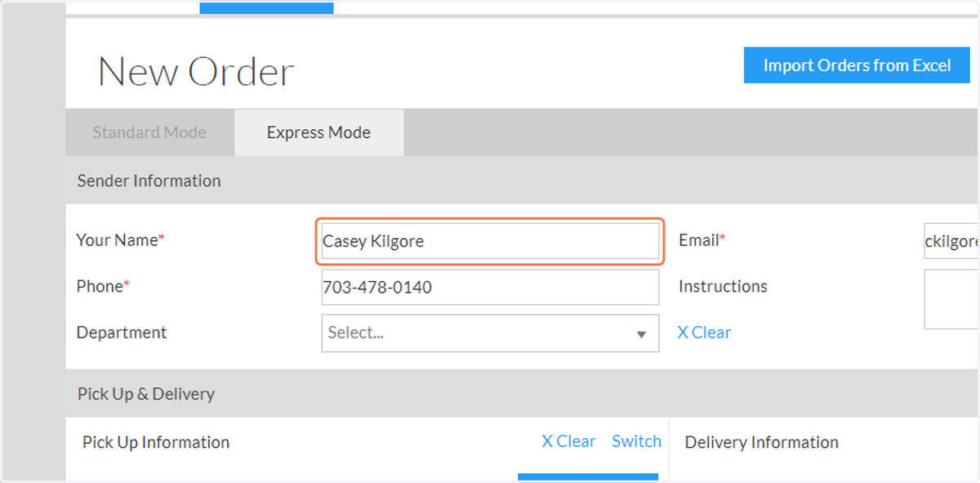Click the Switch link

[636, 441]
